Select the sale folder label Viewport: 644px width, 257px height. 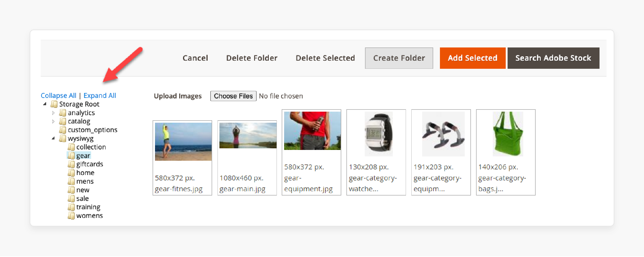click(x=82, y=198)
